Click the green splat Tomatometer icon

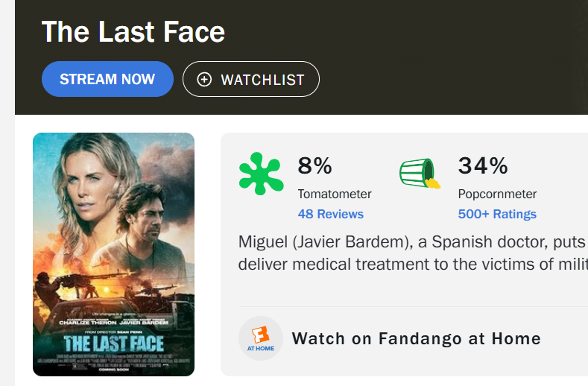pos(261,173)
